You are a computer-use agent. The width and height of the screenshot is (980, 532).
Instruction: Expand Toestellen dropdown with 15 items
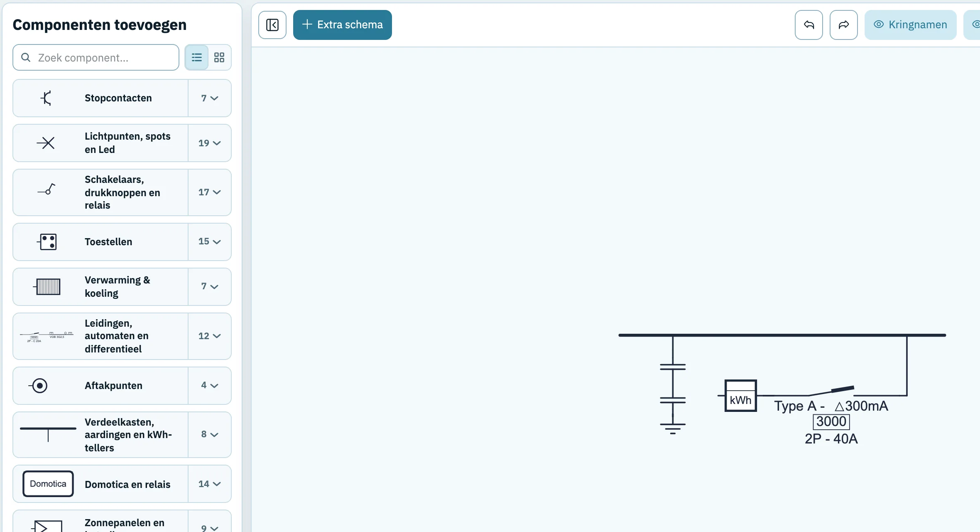click(210, 242)
